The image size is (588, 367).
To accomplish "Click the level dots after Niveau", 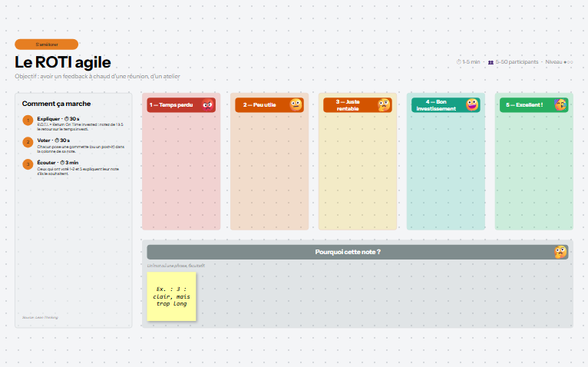I will pyautogui.click(x=568, y=62).
